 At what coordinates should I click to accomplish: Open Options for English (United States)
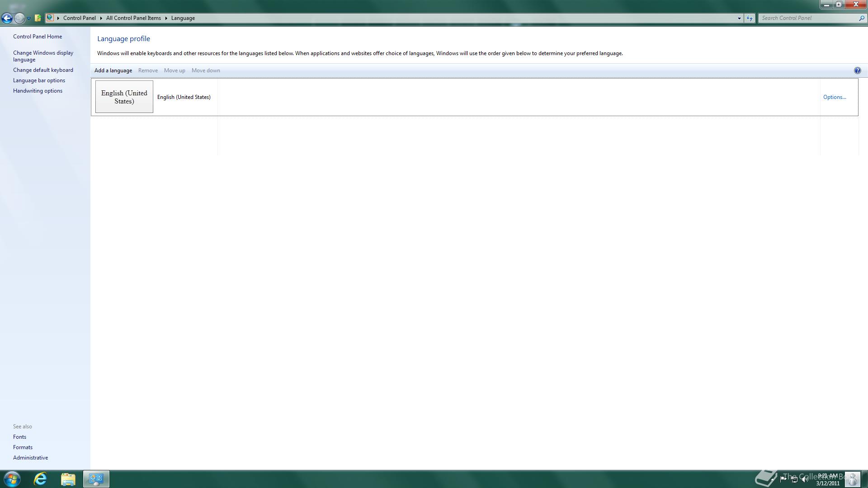pyautogui.click(x=834, y=97)
